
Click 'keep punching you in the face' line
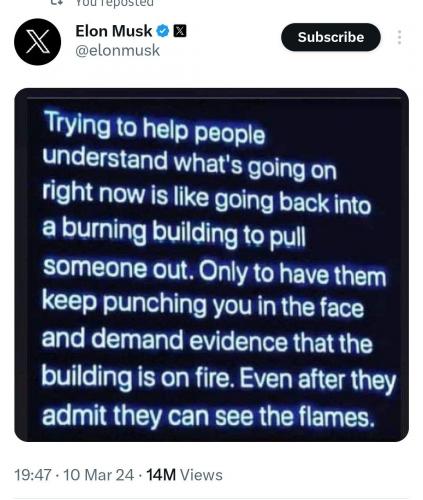tap(203, 304)
